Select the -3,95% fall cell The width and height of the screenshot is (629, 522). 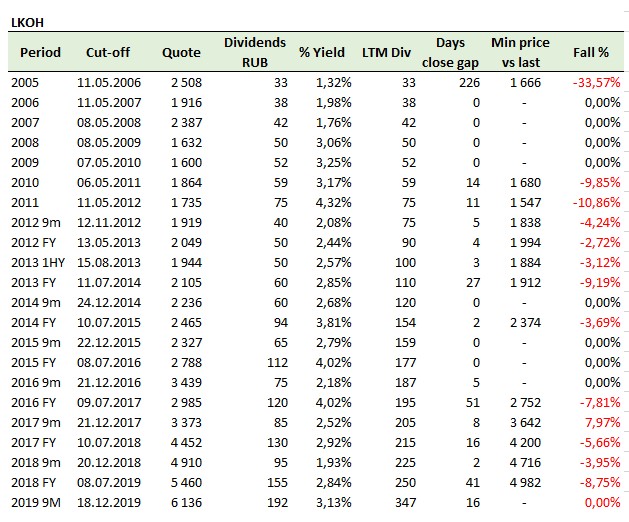coord(600,463)
